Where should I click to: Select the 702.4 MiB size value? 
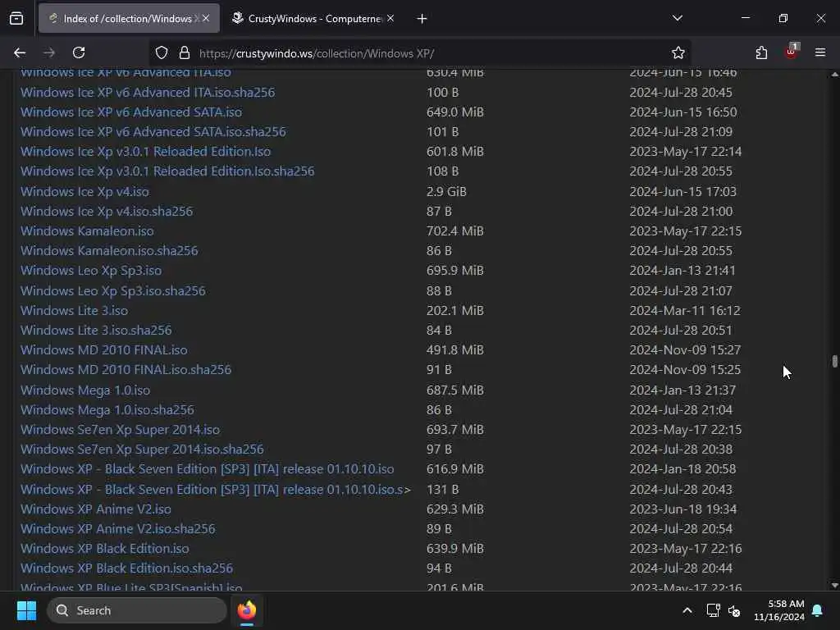(454, 231)
